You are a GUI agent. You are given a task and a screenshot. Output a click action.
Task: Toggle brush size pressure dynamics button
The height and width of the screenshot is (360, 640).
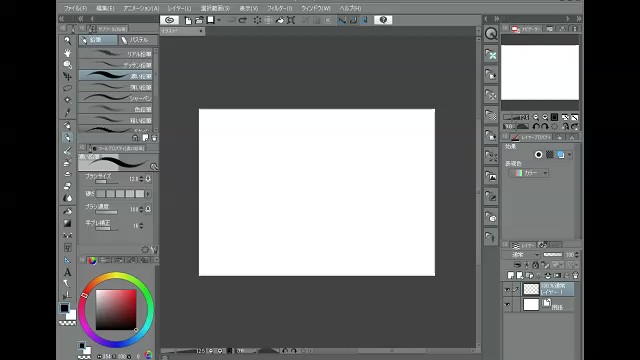149,179
